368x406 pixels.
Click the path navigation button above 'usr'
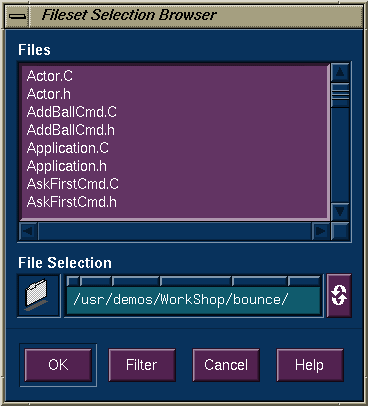(x=95, y=281)
